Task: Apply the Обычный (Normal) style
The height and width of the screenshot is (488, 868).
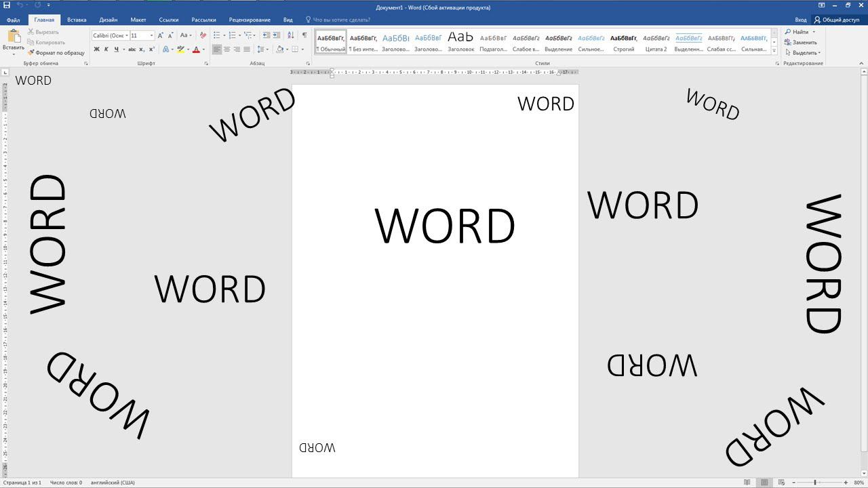Action: [x=331, y=42]
